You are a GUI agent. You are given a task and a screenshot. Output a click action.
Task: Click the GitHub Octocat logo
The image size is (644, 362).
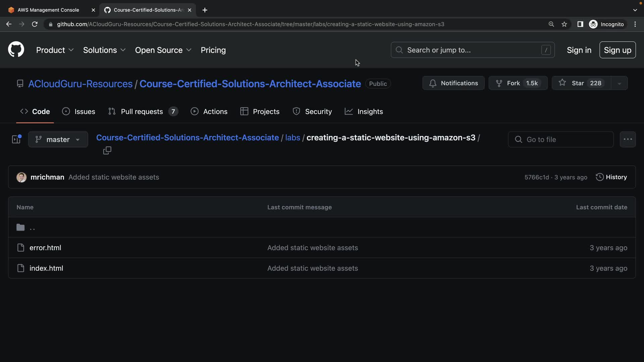16,50
